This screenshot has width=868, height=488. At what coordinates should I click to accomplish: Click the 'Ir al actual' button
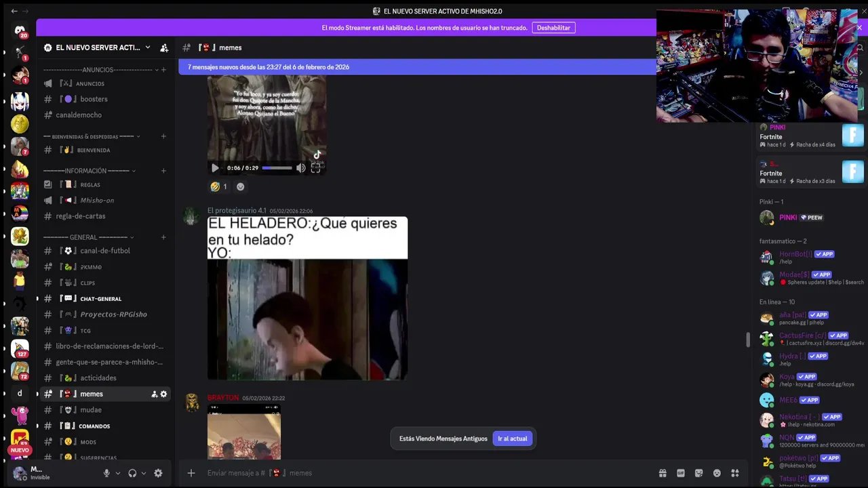point(513,439)
